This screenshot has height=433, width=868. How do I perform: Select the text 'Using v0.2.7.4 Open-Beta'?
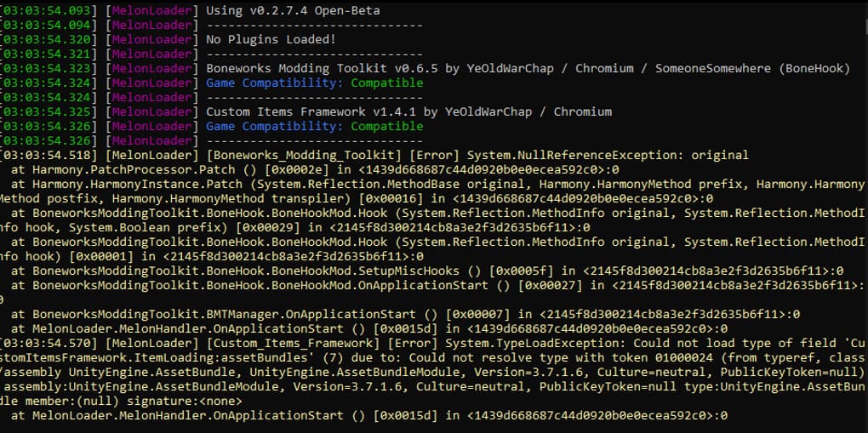coord(293,10)
